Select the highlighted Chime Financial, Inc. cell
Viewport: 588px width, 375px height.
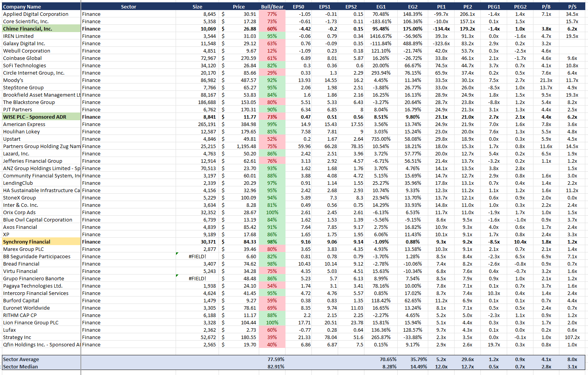coord(41,29)
